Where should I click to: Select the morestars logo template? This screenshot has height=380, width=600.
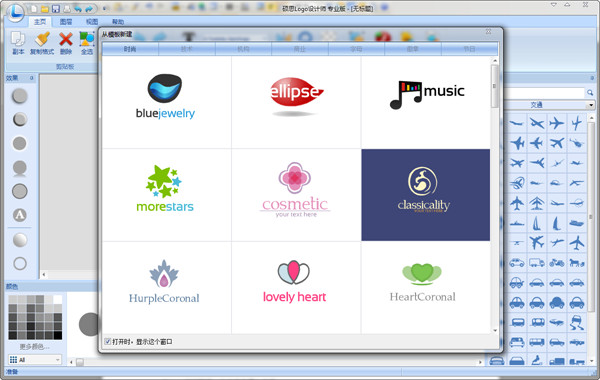click(166, 195)
